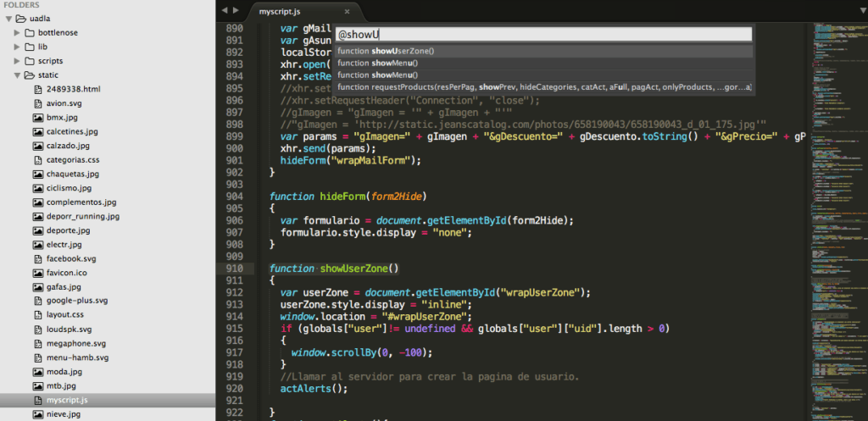Click the gafas.jpg image icon

tap(37, 287)
